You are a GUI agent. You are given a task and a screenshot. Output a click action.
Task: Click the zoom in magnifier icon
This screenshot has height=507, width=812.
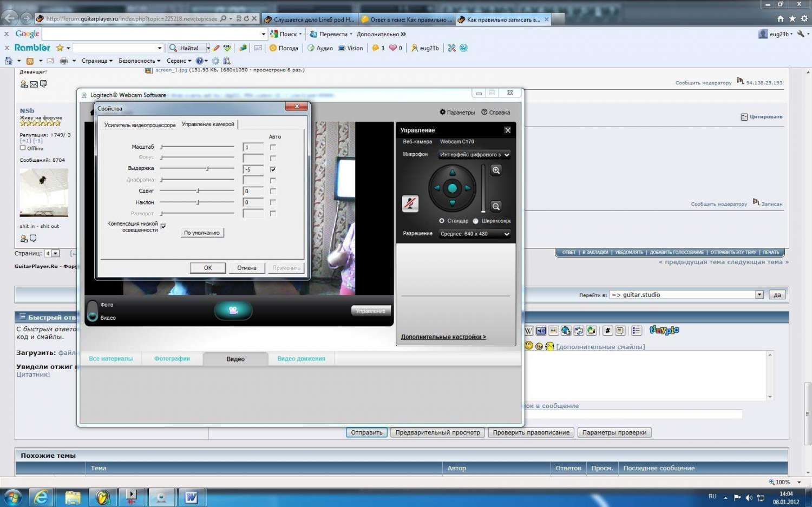[496, 170]
